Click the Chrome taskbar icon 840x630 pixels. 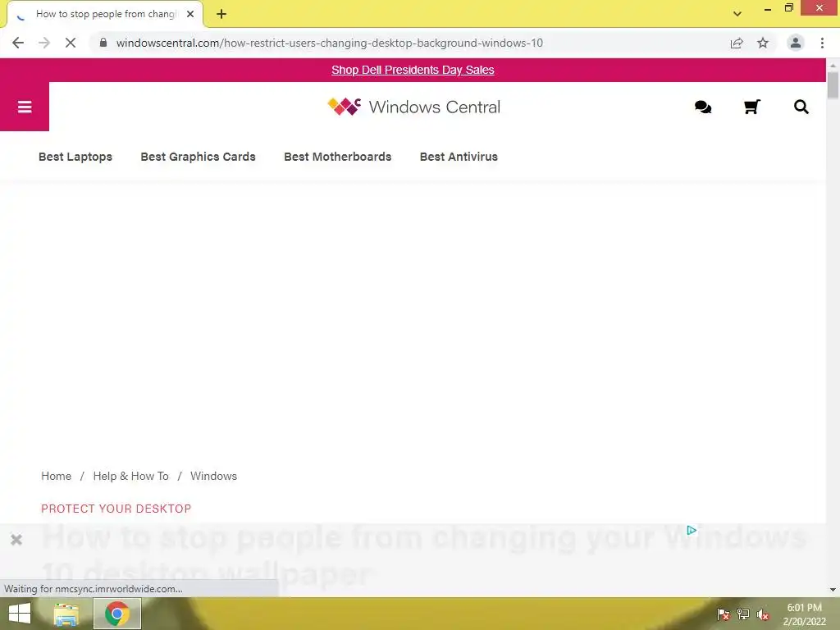point(117,614)
